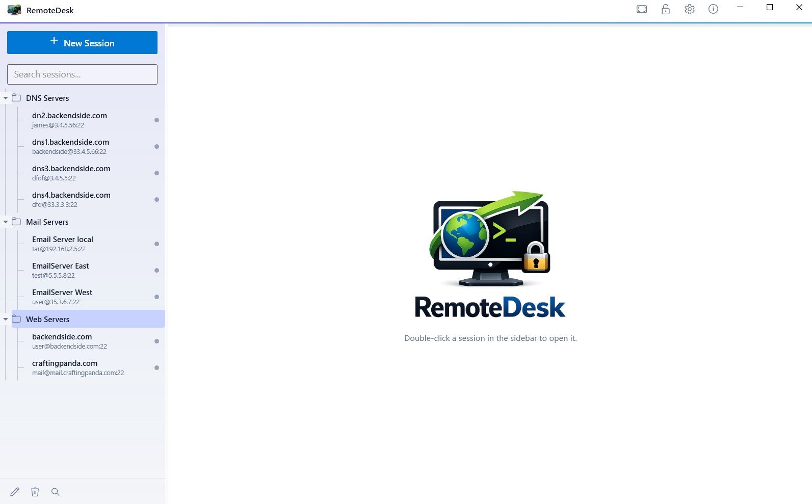
Task: Click the Search sessions field
Action: point(82,74)
